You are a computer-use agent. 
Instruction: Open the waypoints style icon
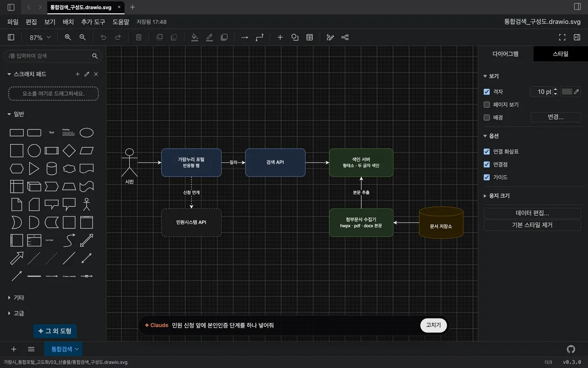coord(260,37)
